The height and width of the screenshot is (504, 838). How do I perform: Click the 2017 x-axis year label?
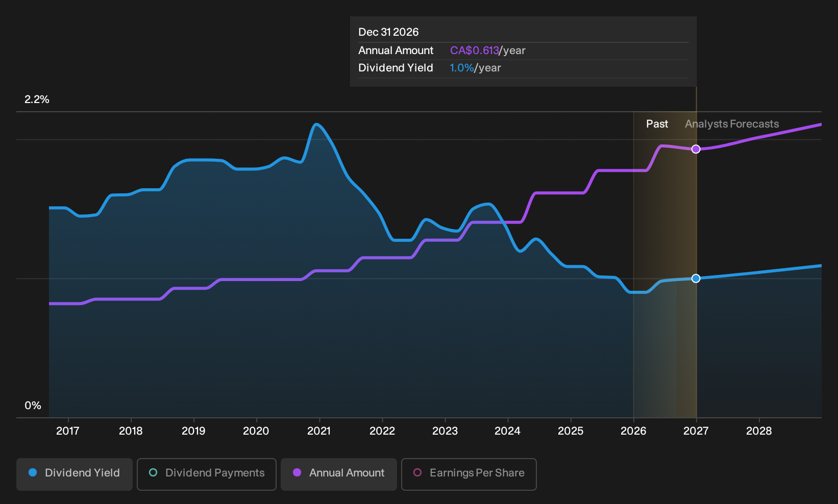(x=68, y=431)
